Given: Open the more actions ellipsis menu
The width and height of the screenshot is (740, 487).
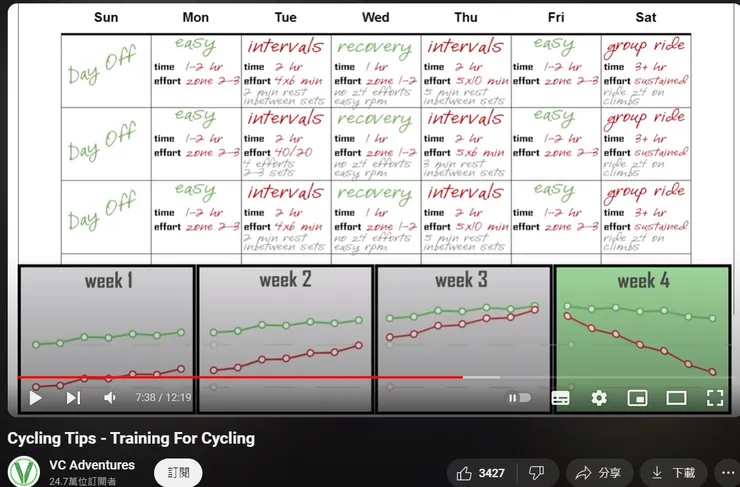Looking at the screenshot, I should 730,473.
